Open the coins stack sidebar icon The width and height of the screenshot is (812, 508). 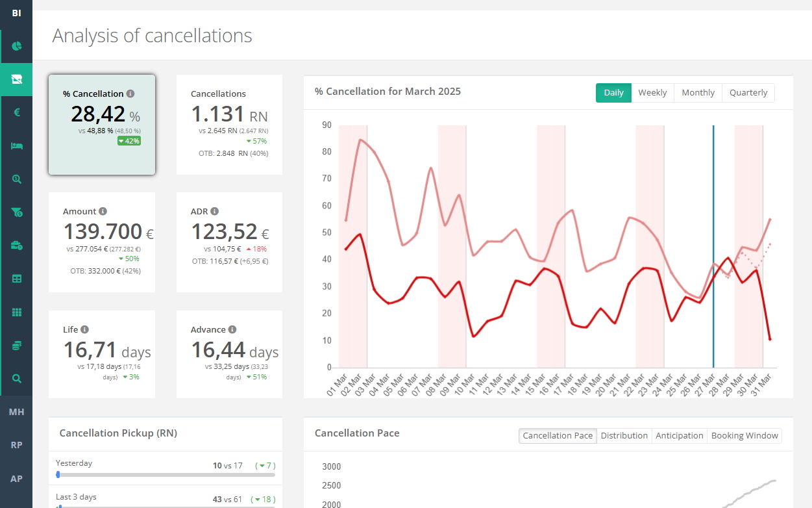[17, 346]
